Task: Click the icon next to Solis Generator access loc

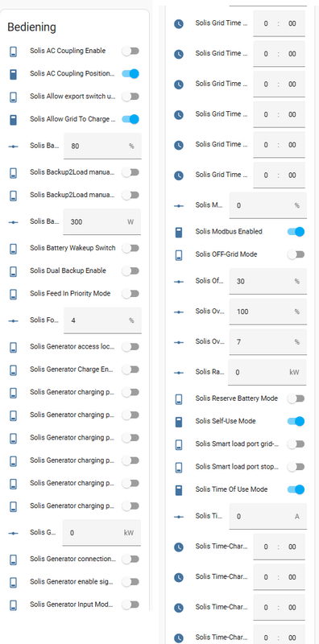Action: [14, 348]
